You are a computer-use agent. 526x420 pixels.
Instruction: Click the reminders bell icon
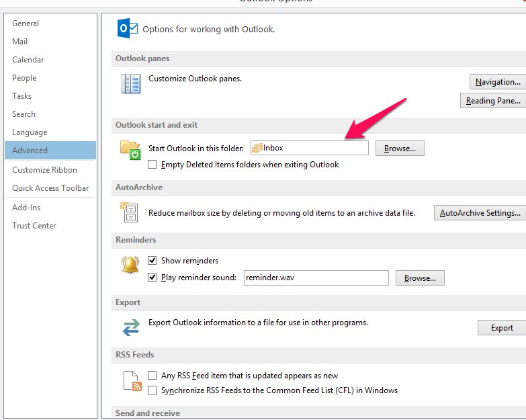[130, 265]
